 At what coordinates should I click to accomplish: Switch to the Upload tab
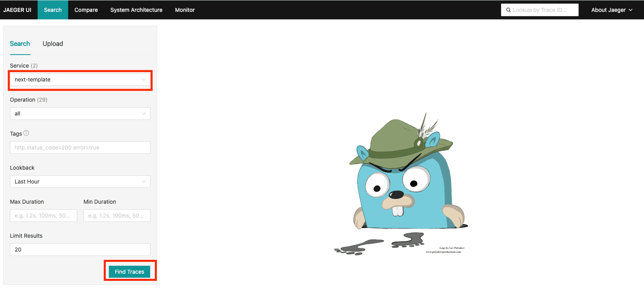click(x=53, y=44)
